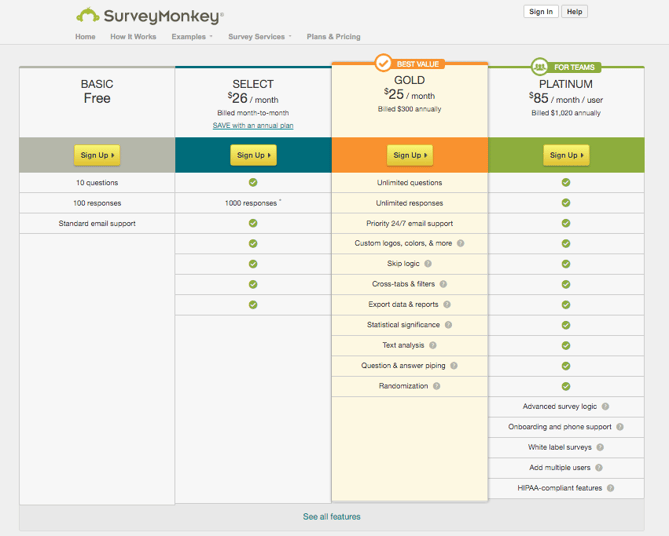Open help icon next to Randomization
The width and height of the screenshot is (669, 536).
(x=436, y=386)
